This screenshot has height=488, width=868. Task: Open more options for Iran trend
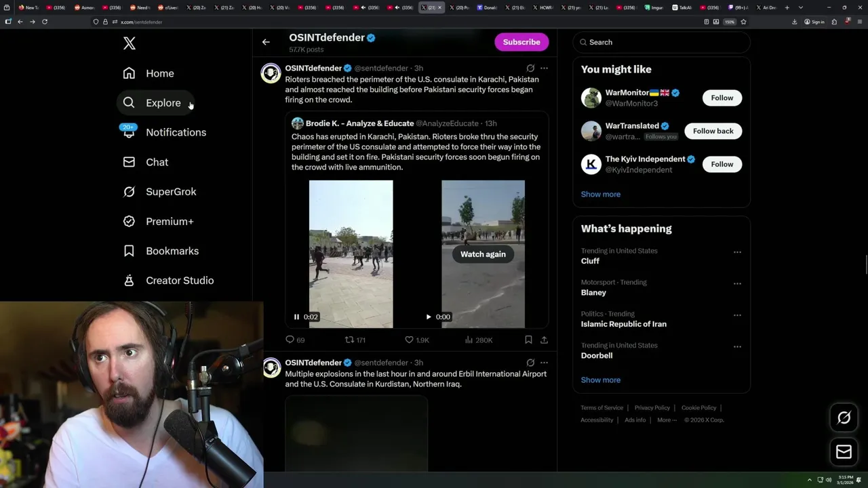737,315
